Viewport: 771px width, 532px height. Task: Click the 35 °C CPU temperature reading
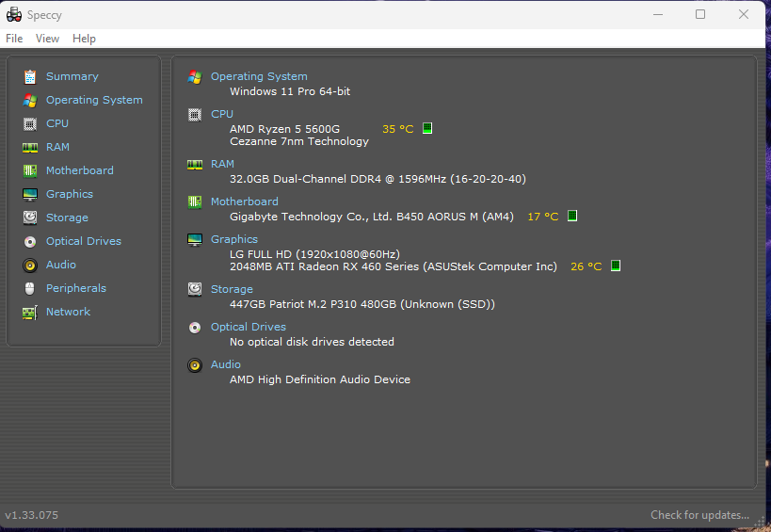398,129
